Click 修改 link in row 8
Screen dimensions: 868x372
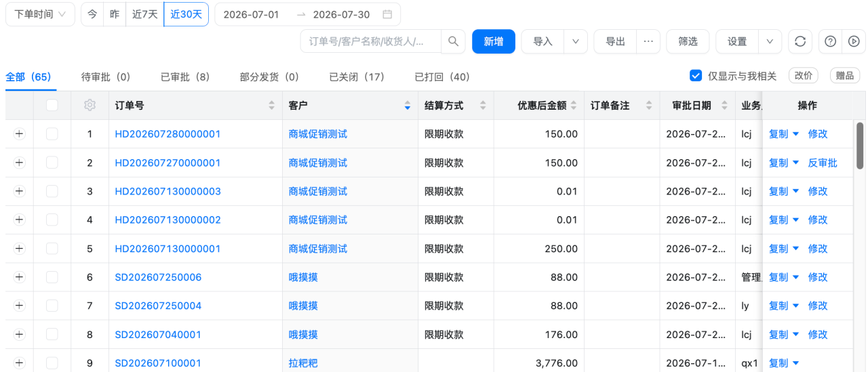(x=818, y=334)
